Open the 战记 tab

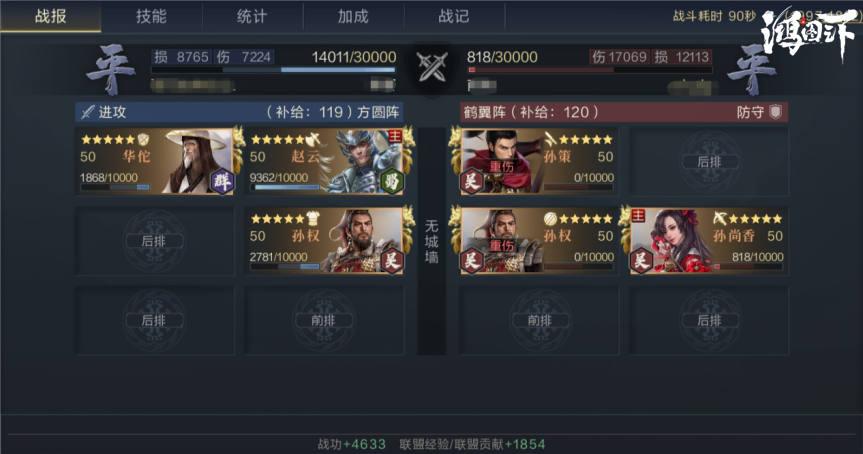[x=454, y=16]
